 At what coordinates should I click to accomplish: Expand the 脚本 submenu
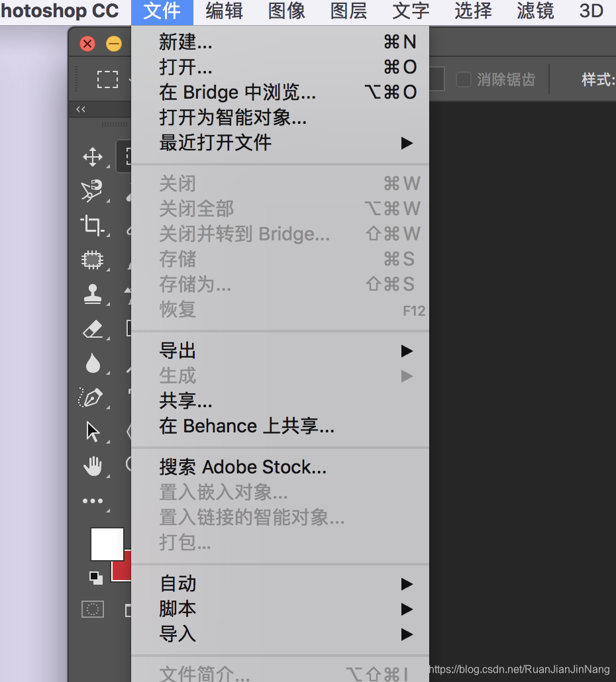click(280, 609)
